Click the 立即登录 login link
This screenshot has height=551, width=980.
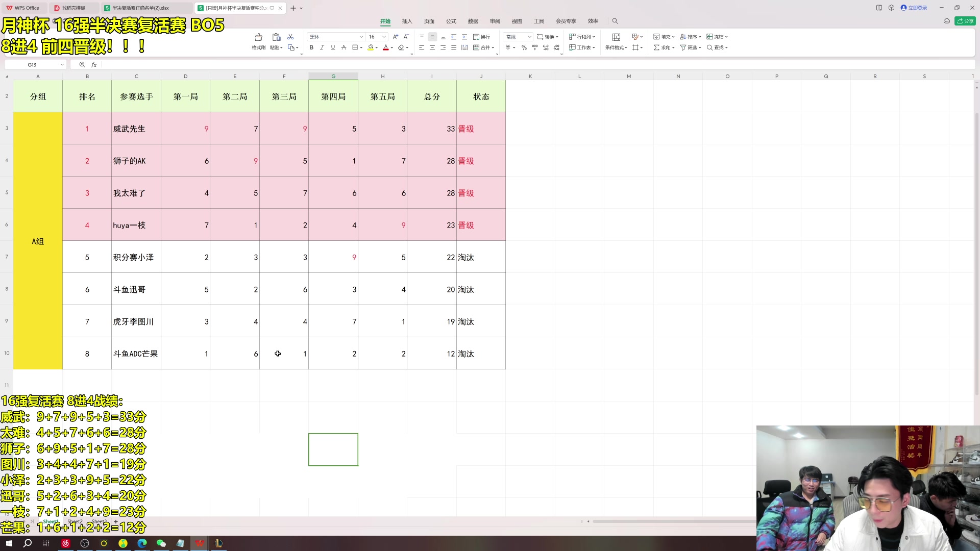[x=917, y=8]
